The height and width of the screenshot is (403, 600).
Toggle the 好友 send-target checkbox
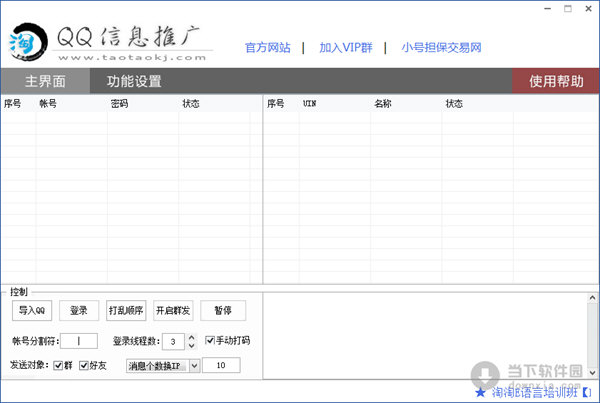point(83,365)
